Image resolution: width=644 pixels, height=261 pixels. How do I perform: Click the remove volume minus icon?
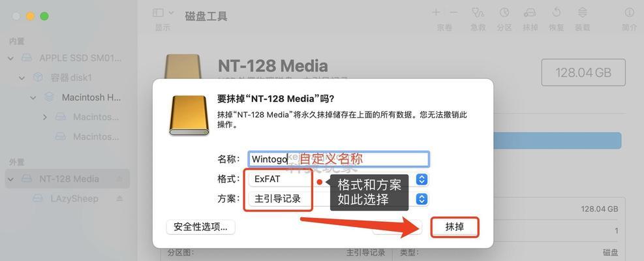click(x=453, y=13)
